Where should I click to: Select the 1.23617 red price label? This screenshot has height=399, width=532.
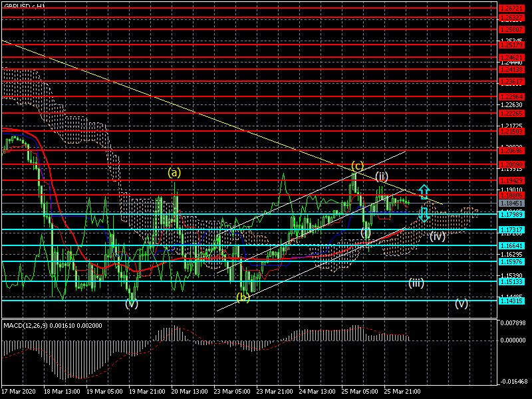(511, 81)
